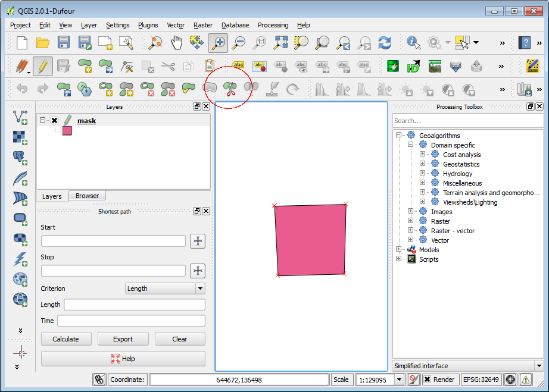549x392 pixels.
Task: Refresh the map canvas
Action: [386, 42]
